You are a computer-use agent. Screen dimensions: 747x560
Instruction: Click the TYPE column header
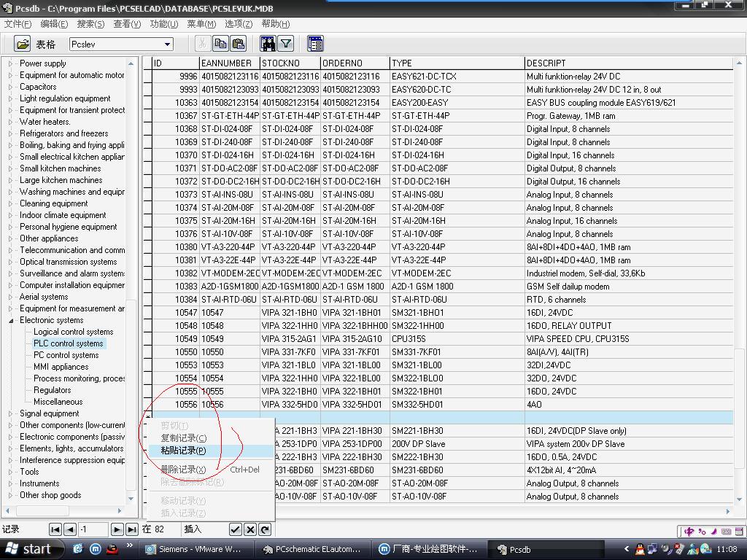click(x=457, y=63)
